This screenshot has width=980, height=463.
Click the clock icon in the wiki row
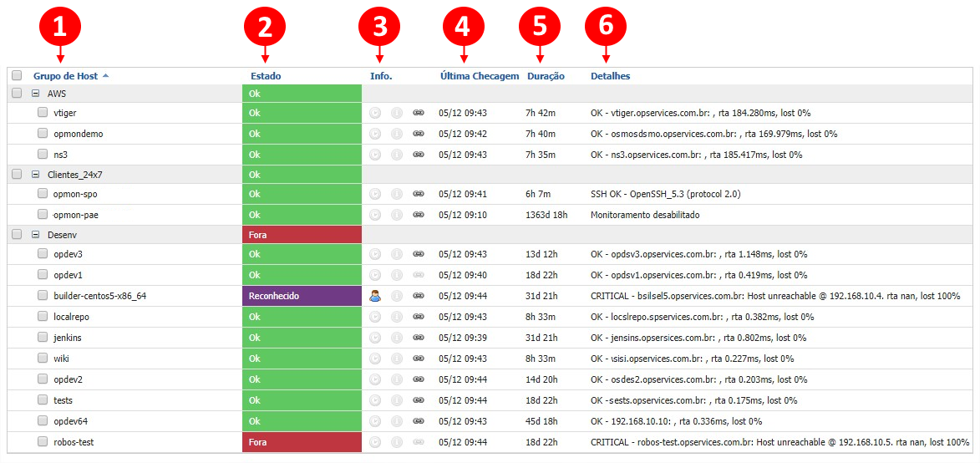click(x=375, y=359)
